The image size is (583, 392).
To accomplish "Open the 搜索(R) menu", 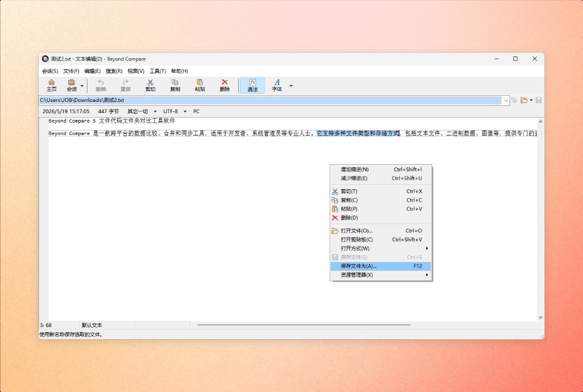I will tap(114, 71).
